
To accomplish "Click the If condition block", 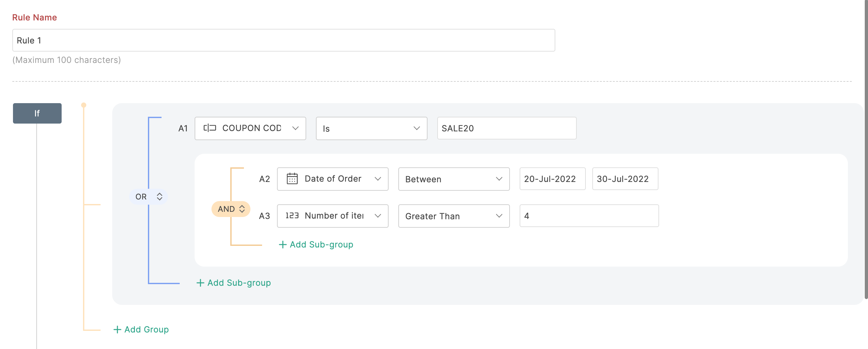I will point(37,113).
